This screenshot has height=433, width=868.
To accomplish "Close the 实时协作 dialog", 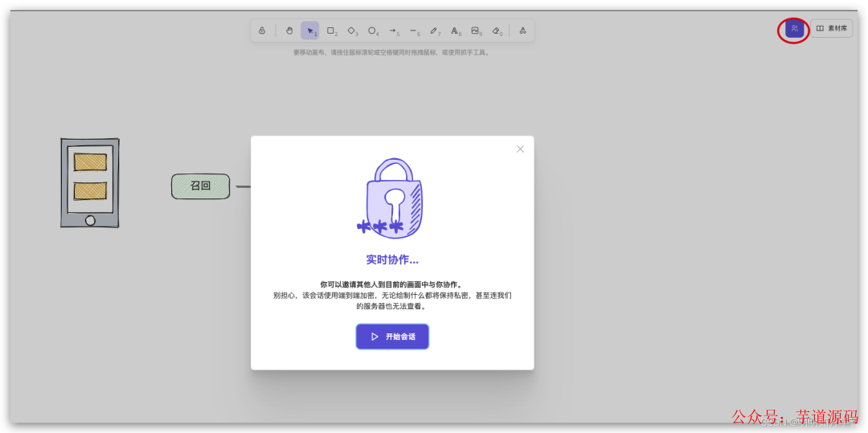I will (x=520, y=149).
